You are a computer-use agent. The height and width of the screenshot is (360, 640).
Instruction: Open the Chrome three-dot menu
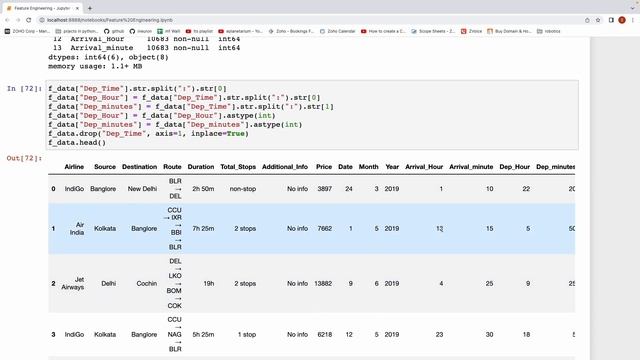coord(633,20)
